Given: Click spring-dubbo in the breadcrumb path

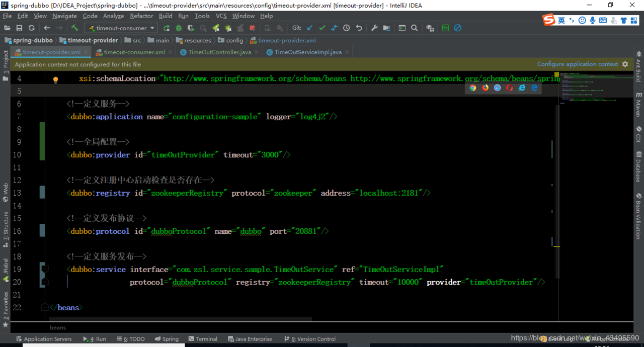Looking at the screenshot, I should coord(29,40).
